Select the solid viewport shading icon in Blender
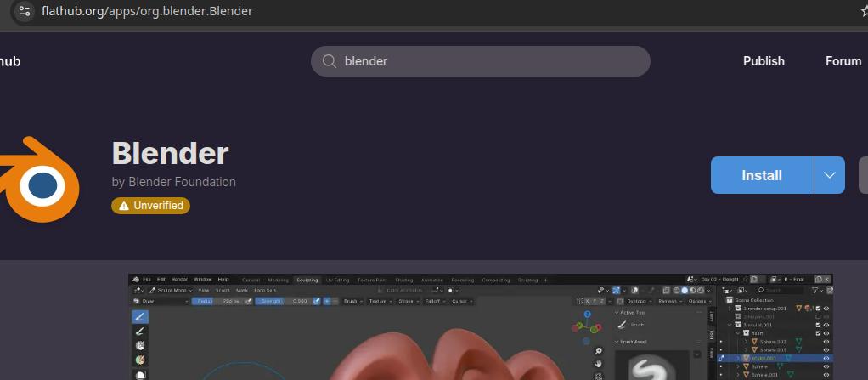Image resolution: width=868 pixels, height=380 pixels. coord(685,290)
